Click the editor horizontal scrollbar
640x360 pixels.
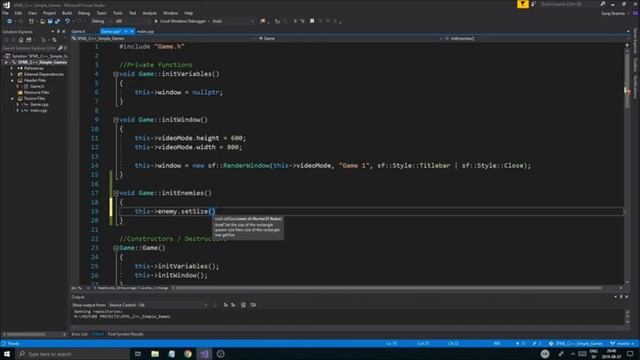pyautogui.click(x=388, y=288)
